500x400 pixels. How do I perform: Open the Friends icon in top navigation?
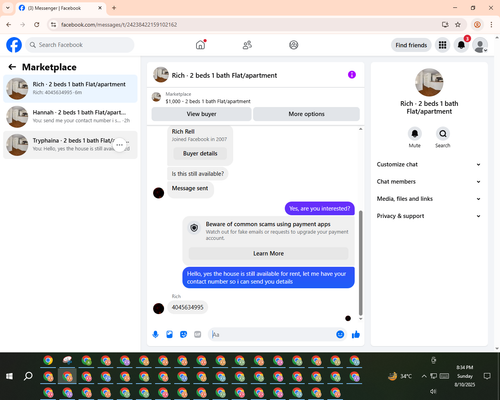pyautogui.click(x=247, y=45)
